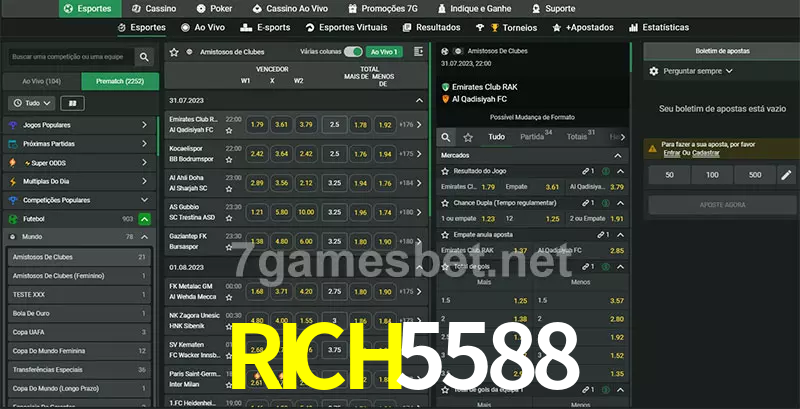Click the warning icon in the login notice
Viewport: 800px width, 409px height.
[652, 149]
